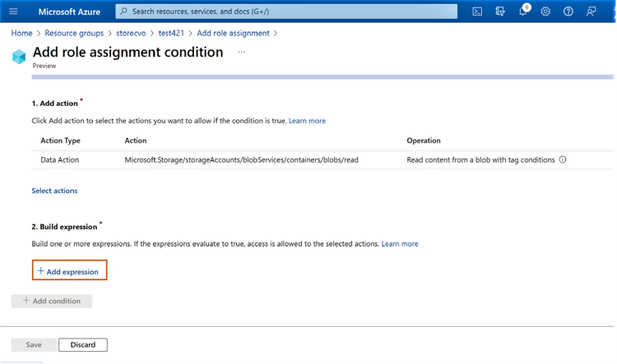Open the ellipsis menu next to title
Image resolution: width=617 pixels, height=364 pixels.
click(241, 52)
